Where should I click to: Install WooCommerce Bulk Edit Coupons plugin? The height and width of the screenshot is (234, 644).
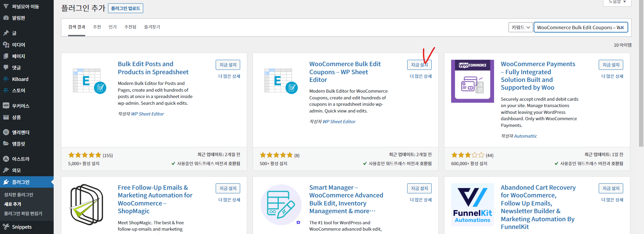419,65
